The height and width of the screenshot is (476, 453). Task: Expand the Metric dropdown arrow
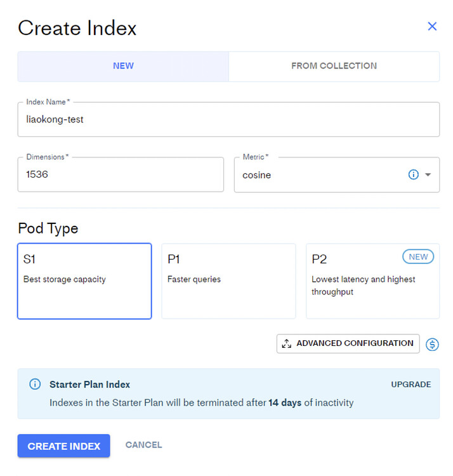(x=428, y=175)
